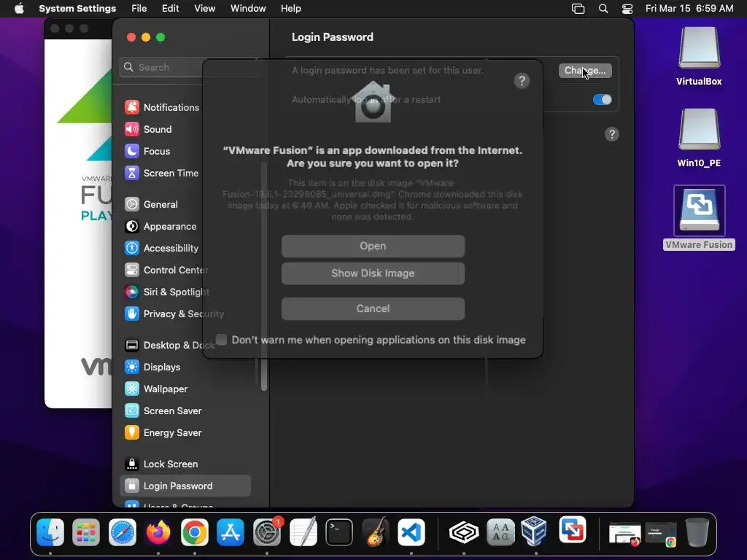Select the Control Center sidebar item
Viewport: 747px width, 560px height.
click(x=166, y=270)
